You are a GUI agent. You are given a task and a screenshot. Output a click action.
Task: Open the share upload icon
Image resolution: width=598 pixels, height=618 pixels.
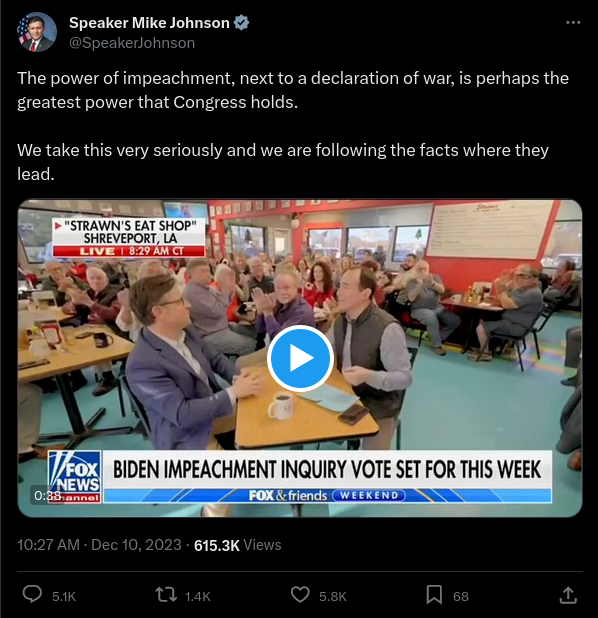[568, 595]
